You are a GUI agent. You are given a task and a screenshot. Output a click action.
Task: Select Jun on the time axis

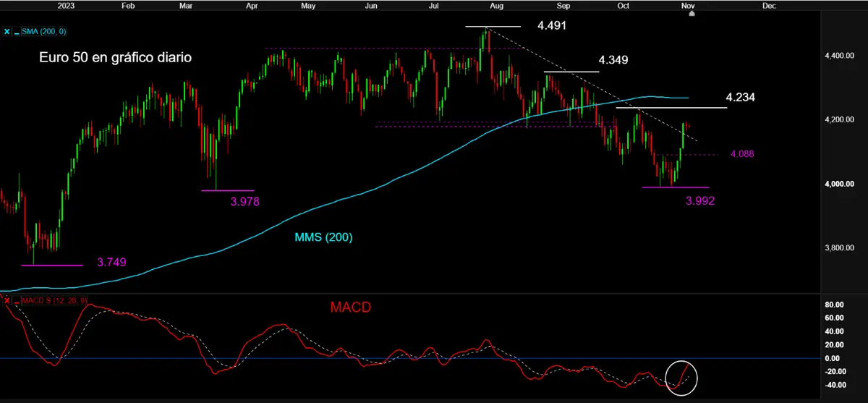(370, 5)
